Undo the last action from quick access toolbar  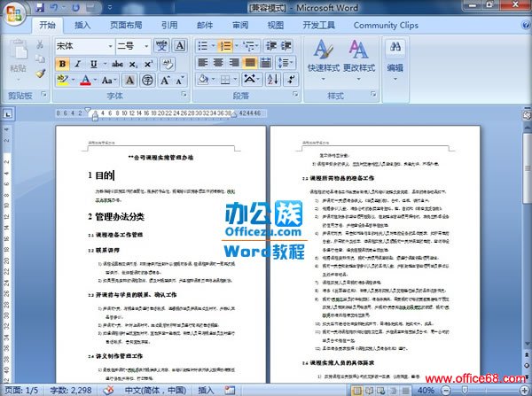click(x=54, y=7)
